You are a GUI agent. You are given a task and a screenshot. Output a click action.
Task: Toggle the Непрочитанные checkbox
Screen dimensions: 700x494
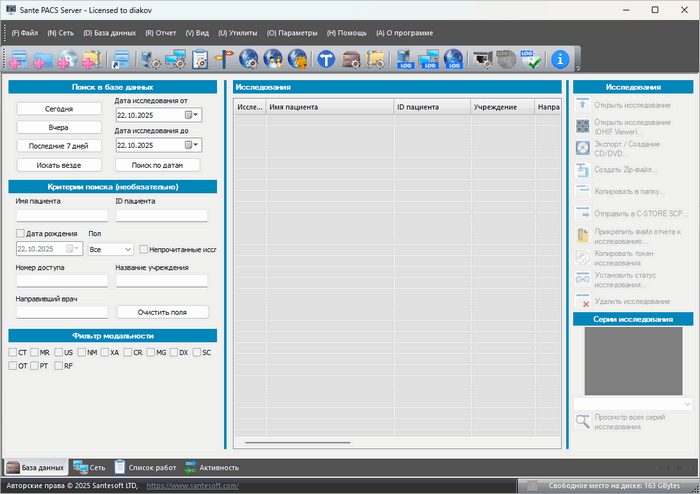pos(144,249)
